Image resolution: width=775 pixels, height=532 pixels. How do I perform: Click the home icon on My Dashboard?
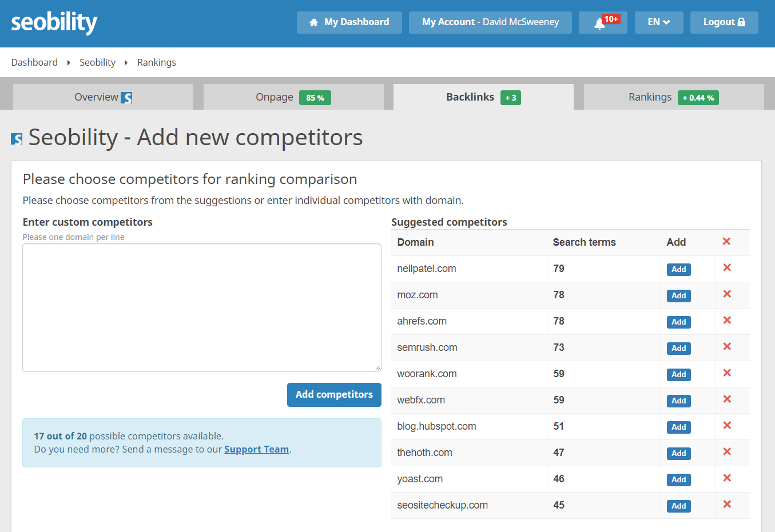pyautogui.click(x=313, y=22)
